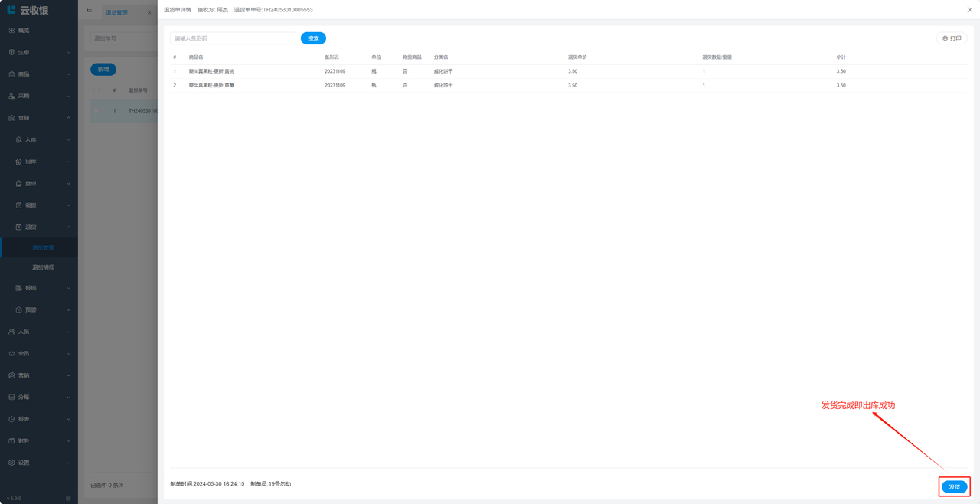Open the 退货明细 menu item
Image resolution: width=980 pixels, height=504 pixels.
coord(43,267)
